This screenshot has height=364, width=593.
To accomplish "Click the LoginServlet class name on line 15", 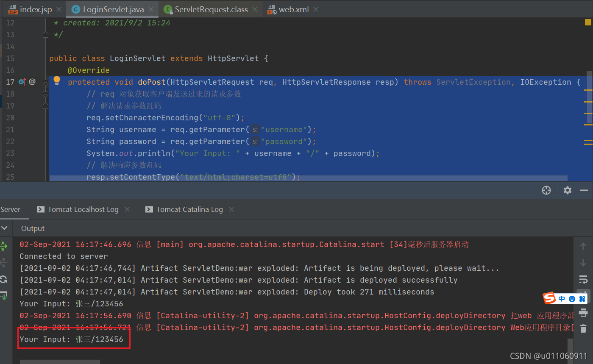I will (138, 58).
